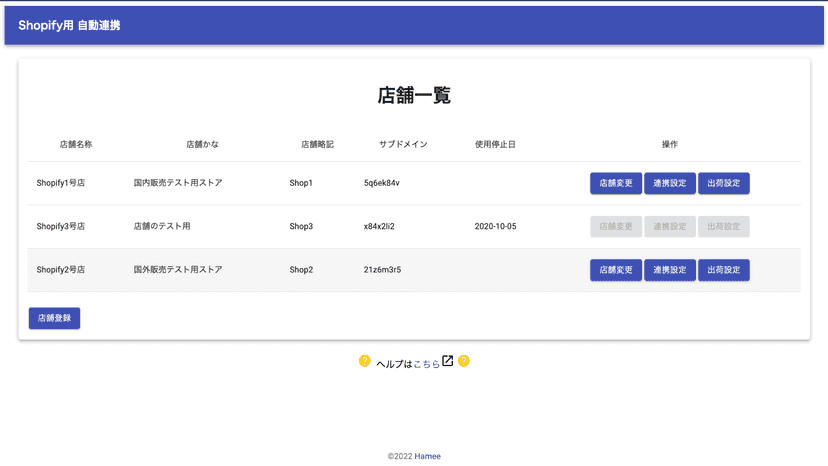This screenshot has height=466, width=828.
Task: Click the 店舗登録 button
Action: (x=54, y=318)
